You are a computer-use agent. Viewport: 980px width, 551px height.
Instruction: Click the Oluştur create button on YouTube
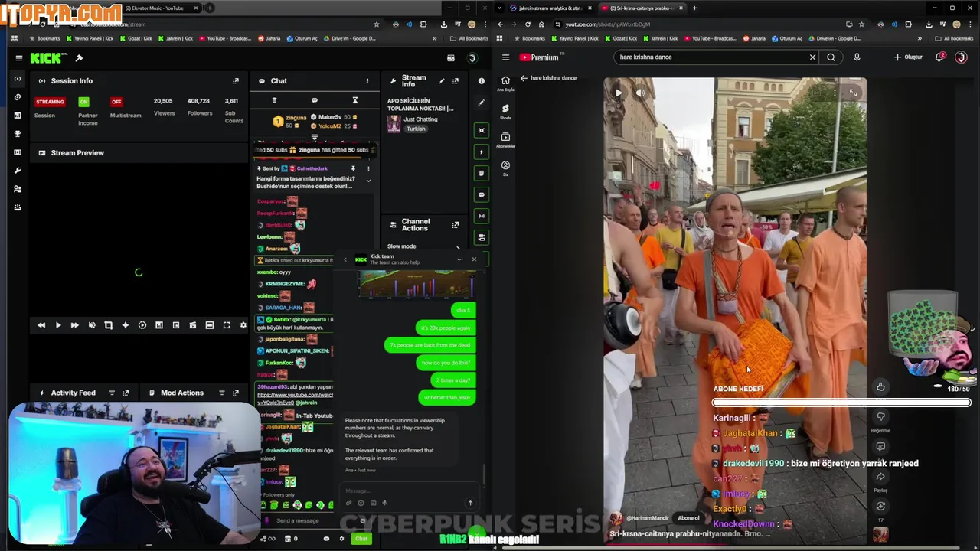(x=909, y=57)
